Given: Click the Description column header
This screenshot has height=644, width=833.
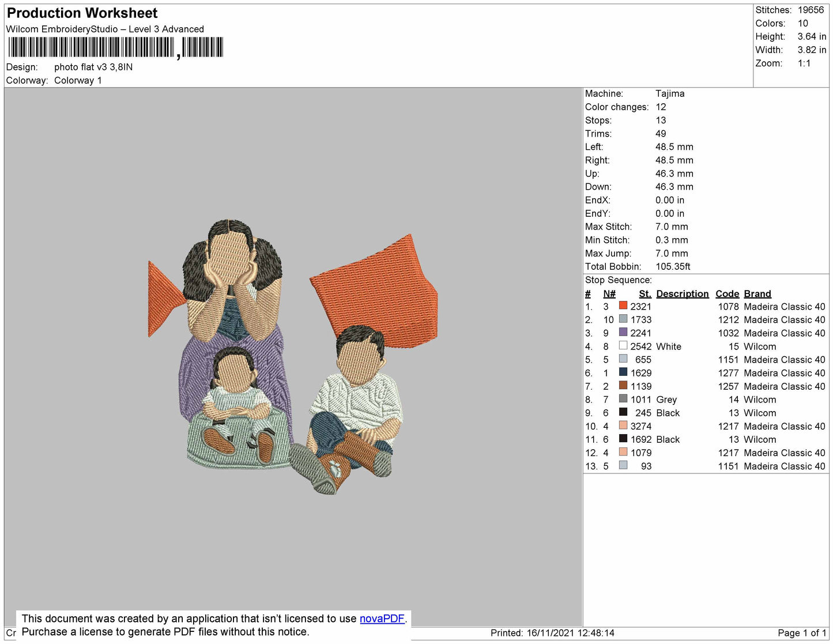Looking at the screenshot, I should [682, 293].
